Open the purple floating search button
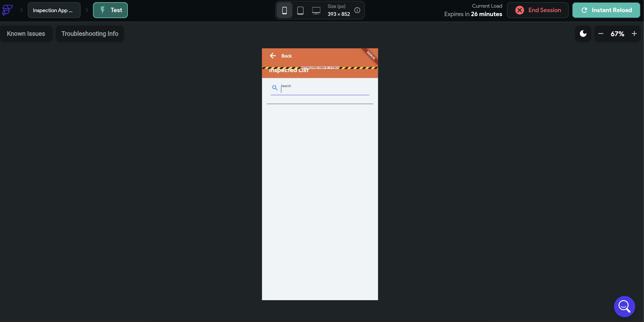This screenshot has height=322, width=644. (x=624, y=306)
